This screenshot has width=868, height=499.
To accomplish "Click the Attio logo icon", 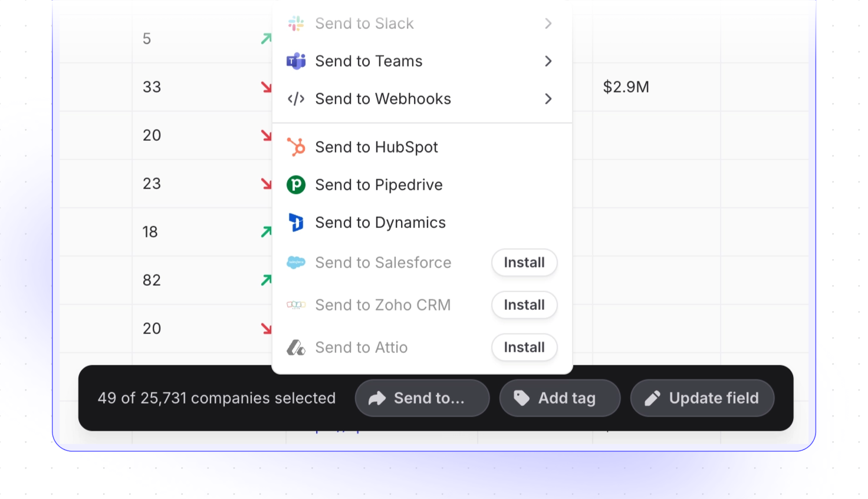I will [x=296, y=348].
